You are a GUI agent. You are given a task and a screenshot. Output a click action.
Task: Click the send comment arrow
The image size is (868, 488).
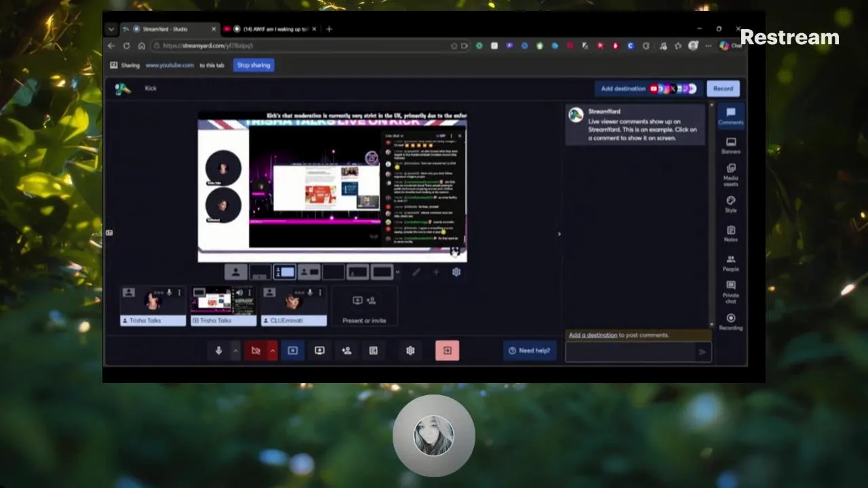(x=703, y=352)
